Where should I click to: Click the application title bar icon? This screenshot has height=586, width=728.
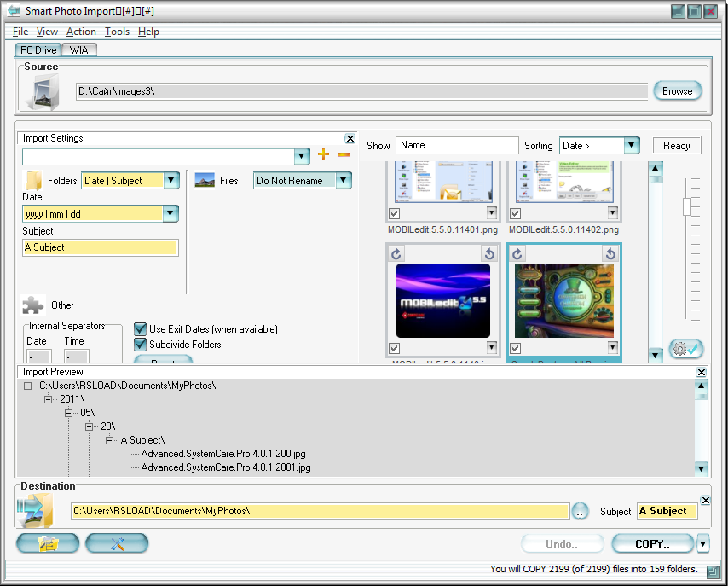coord(14,10)
